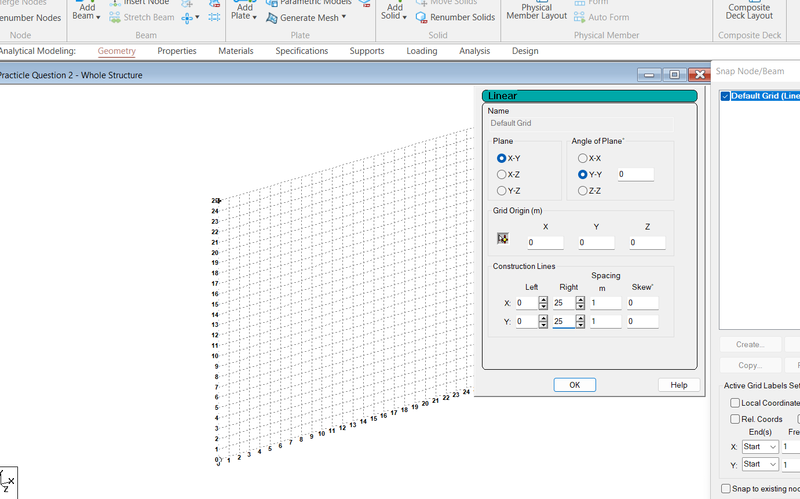Decrease X Right construction line count
The height and width of the screenshot is (499, 800).
pyautogui.click(x=580, y=307)
